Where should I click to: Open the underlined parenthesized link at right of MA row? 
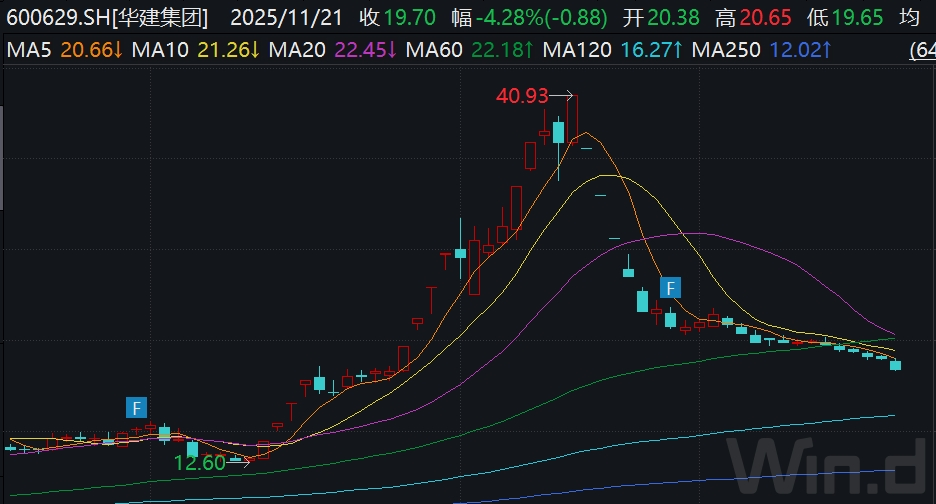pos(922,49)
